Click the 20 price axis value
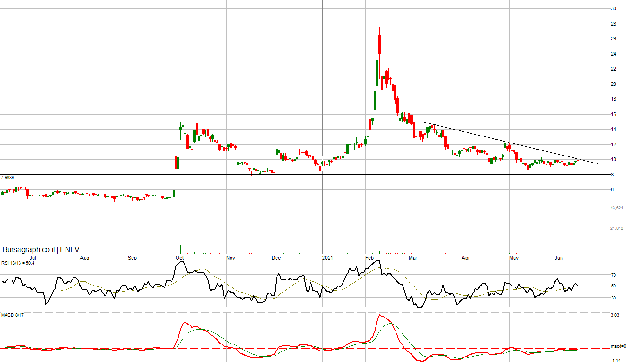Image resolution: width=627 pixels, height=364 pixels. pyautogui.click(x=614, y=84)
